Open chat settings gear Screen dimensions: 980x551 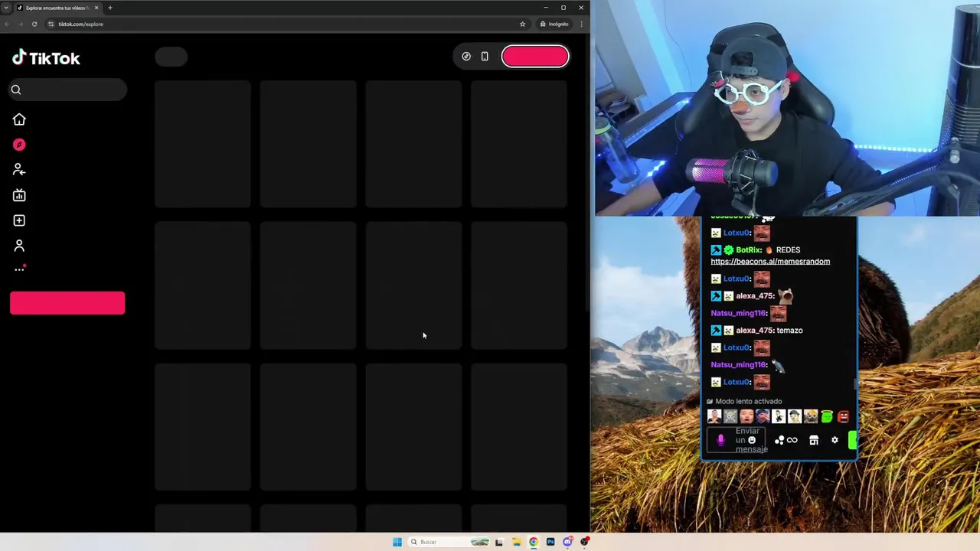(x=835, y=440)
